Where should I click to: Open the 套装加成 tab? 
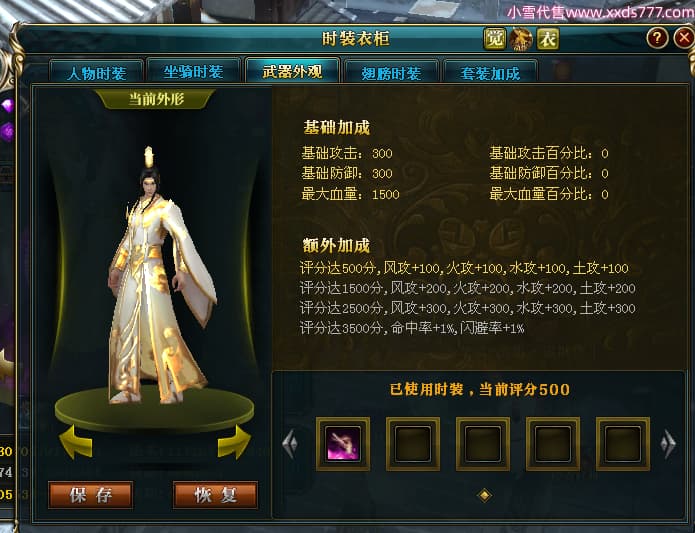tap(490, 72)
